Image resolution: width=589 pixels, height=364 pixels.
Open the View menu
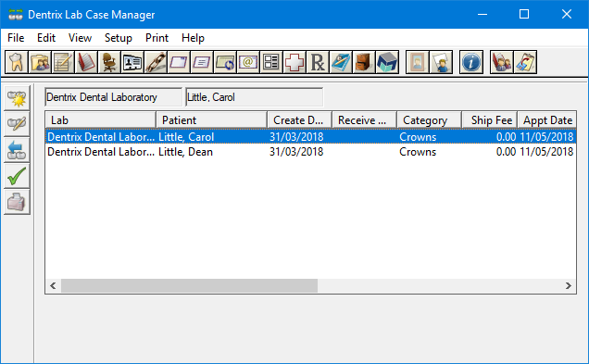[80, 38]
